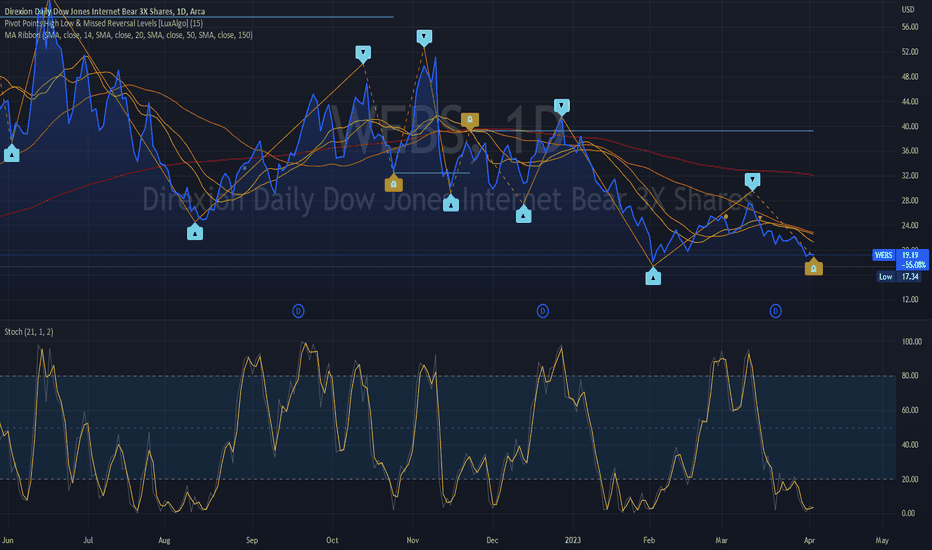Click the 2023 label on time axis
This screenshot has height=550, width=932.
(x=572, y=540)
